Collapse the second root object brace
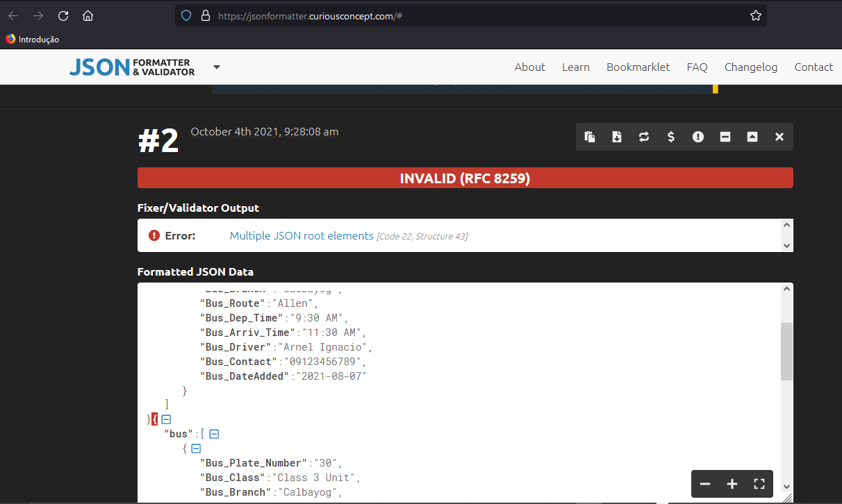 pos(167,419)
